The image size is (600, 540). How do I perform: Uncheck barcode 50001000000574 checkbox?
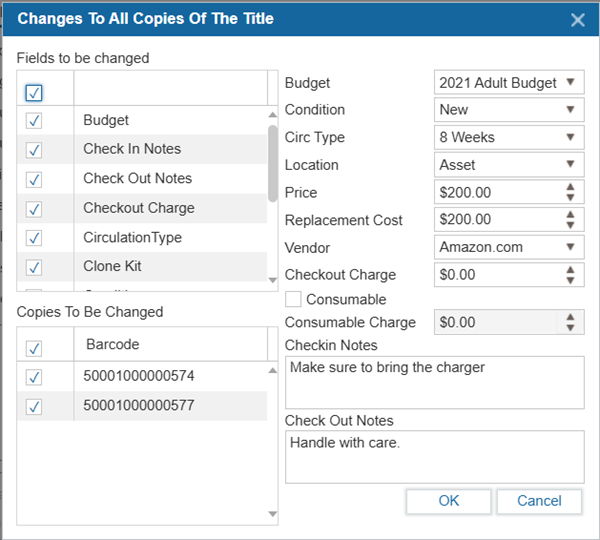tap(34, 377)
